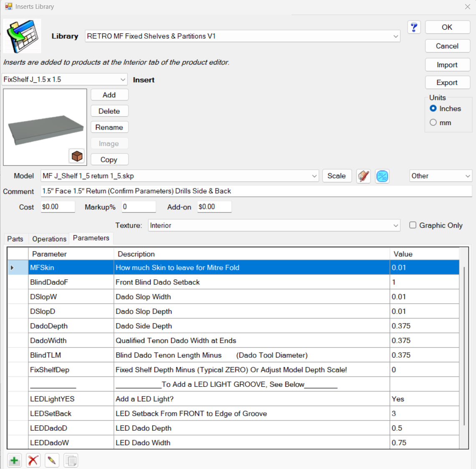Viewport: 476px width, 469px height.
Task: Switch to the Parts tab
Action: pos(15,239)
